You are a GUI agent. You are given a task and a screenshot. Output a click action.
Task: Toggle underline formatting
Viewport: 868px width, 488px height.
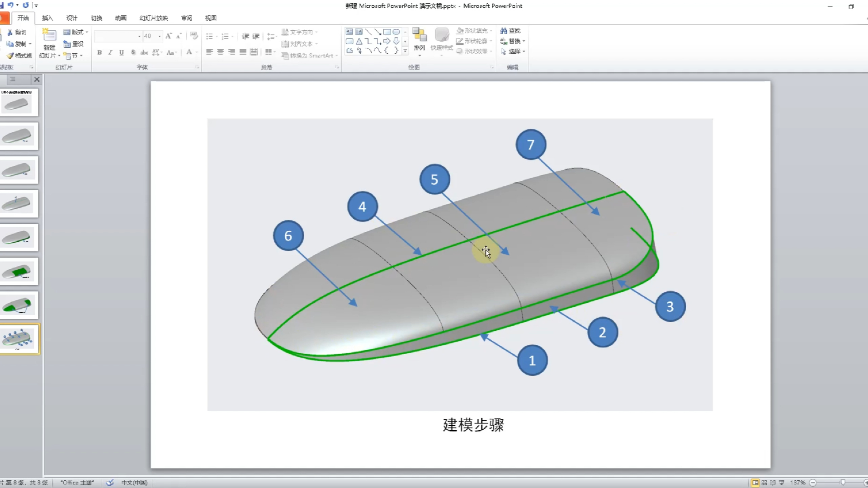tap(121, 52)
